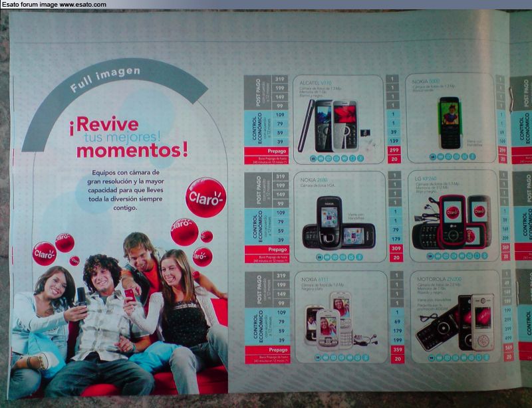Open the Motorola ZN200 phones picture
Screen dimensions: 532x408
456,322
